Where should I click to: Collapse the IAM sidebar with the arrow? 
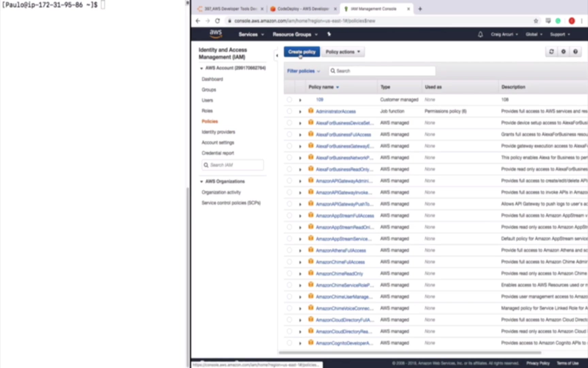point(277,55)
